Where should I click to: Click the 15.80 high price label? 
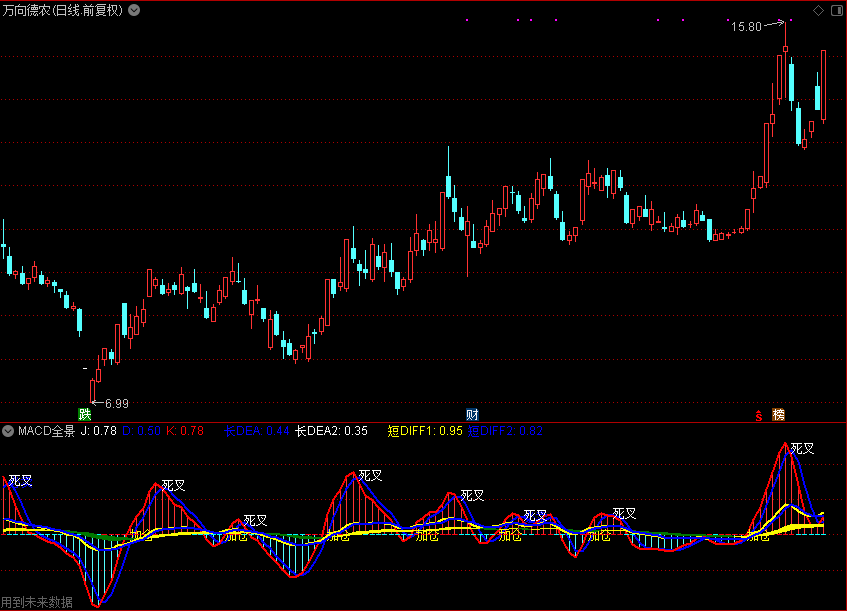[746, 27]
